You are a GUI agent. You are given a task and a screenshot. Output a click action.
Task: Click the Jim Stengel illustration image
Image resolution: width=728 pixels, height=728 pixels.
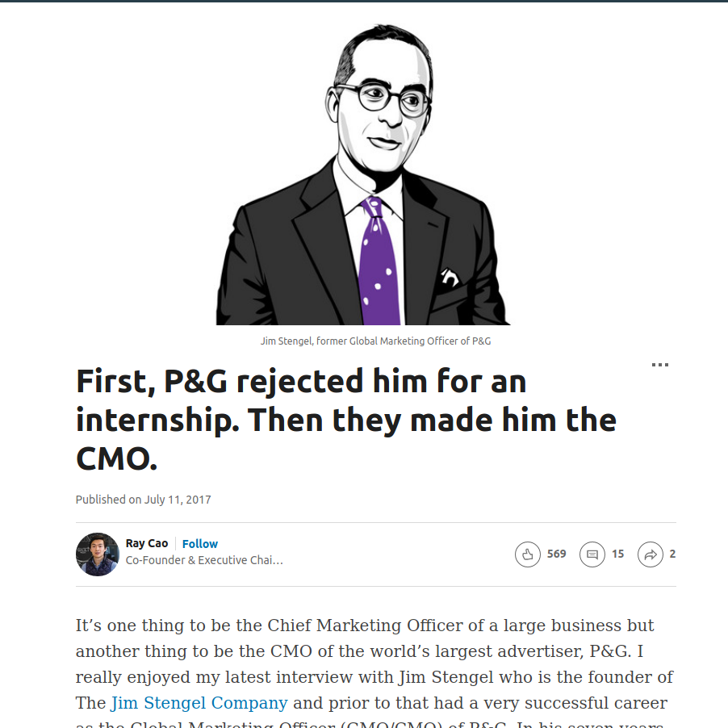(363, 174)
